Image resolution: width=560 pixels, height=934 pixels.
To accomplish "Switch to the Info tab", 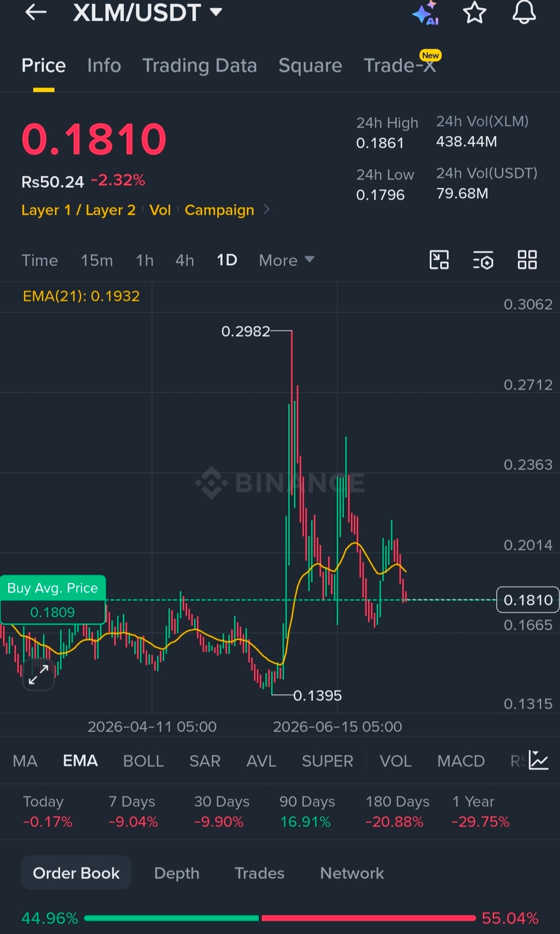I will click(104, 65).
